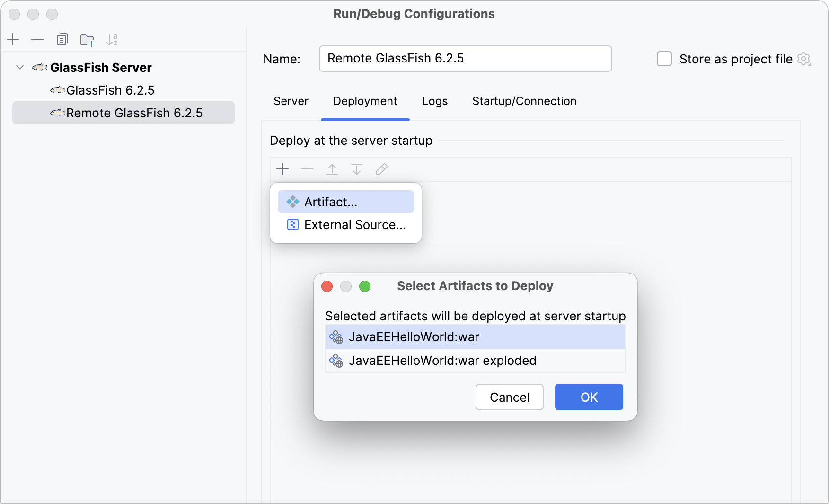
Task: Move deployment item down
Action: (x=357, y=169)
